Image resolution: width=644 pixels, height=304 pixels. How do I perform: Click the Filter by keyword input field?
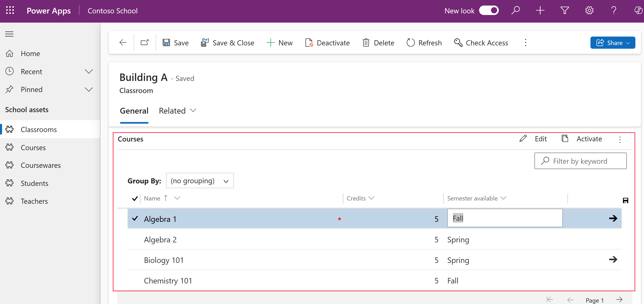coord(580,160)
